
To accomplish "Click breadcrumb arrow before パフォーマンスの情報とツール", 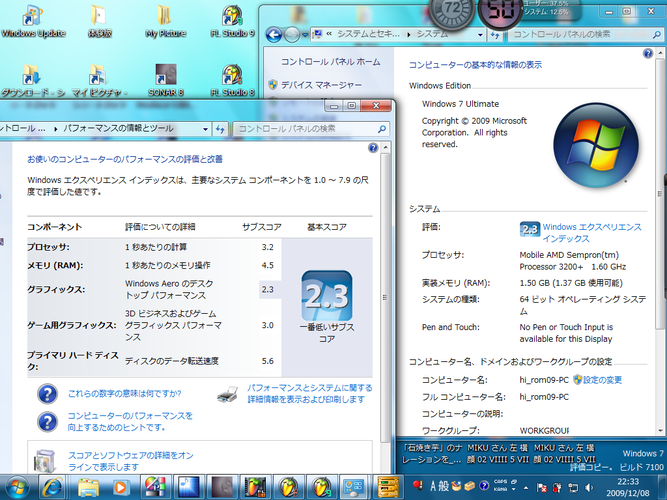I will (x=55, y=129).
